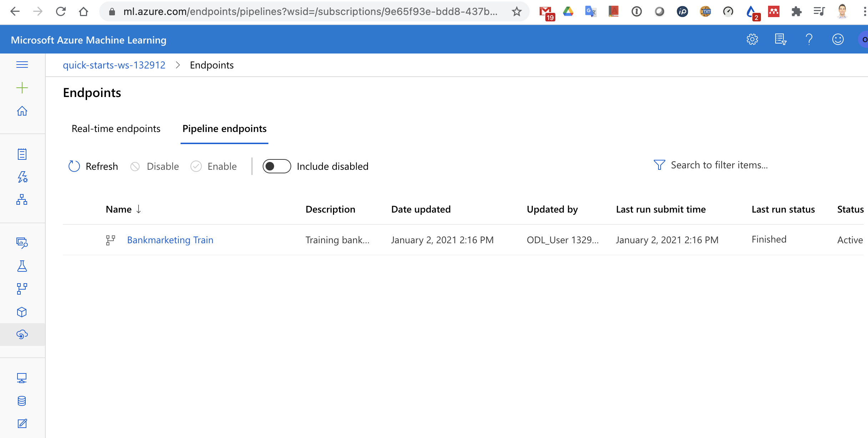Click the Search to filter items field
868x438 pixels.
pos(719,165)
